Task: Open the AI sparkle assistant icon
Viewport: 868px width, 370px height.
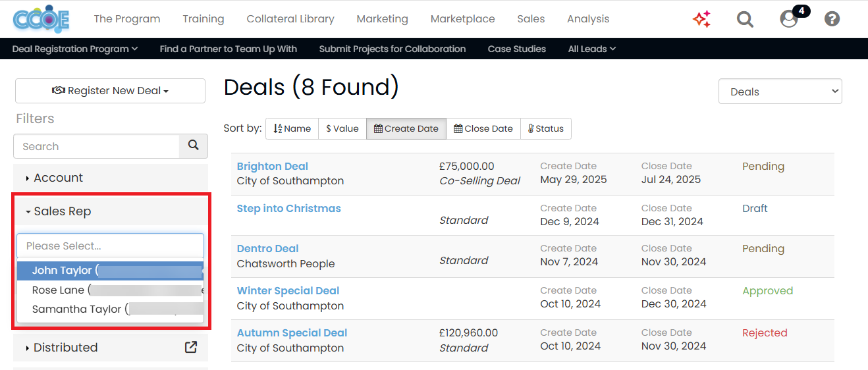Action: [701, 19]
